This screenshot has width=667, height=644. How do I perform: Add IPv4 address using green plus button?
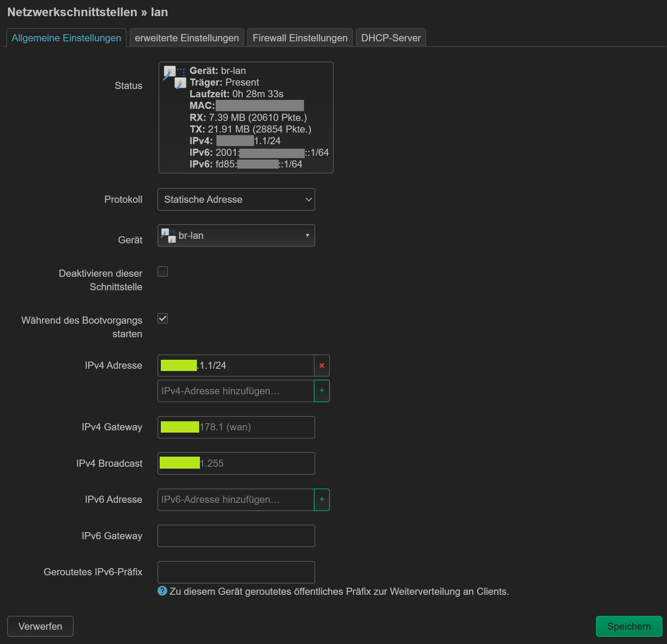[322, 391]
